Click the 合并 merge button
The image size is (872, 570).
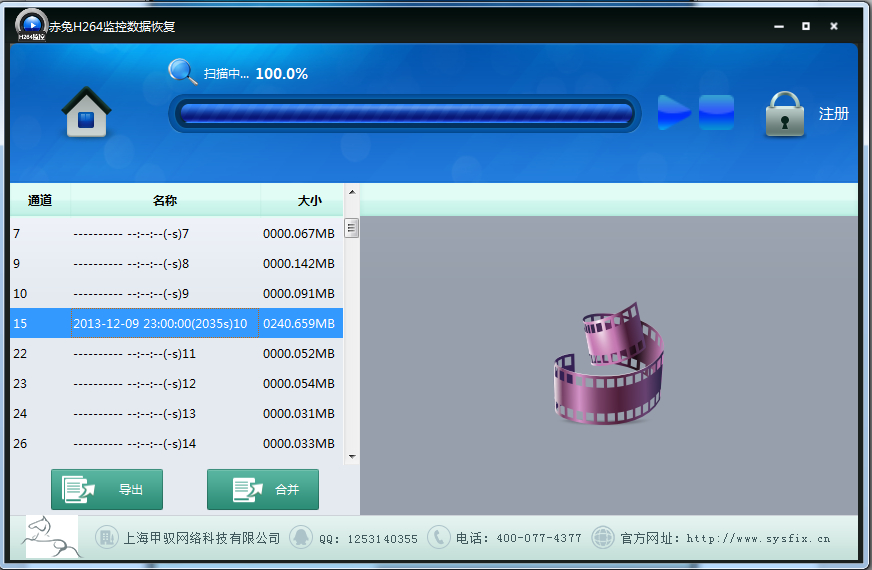click(x=263, y=489)
